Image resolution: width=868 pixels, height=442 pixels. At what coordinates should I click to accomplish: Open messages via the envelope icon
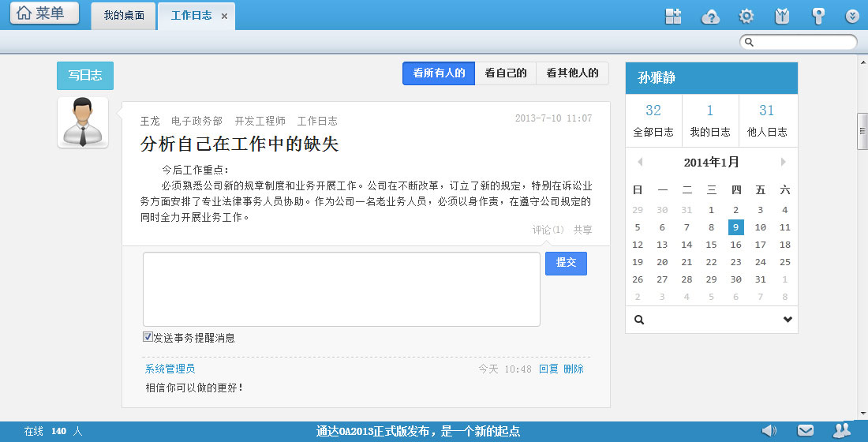pyautogui.click(x=805, y=430)
